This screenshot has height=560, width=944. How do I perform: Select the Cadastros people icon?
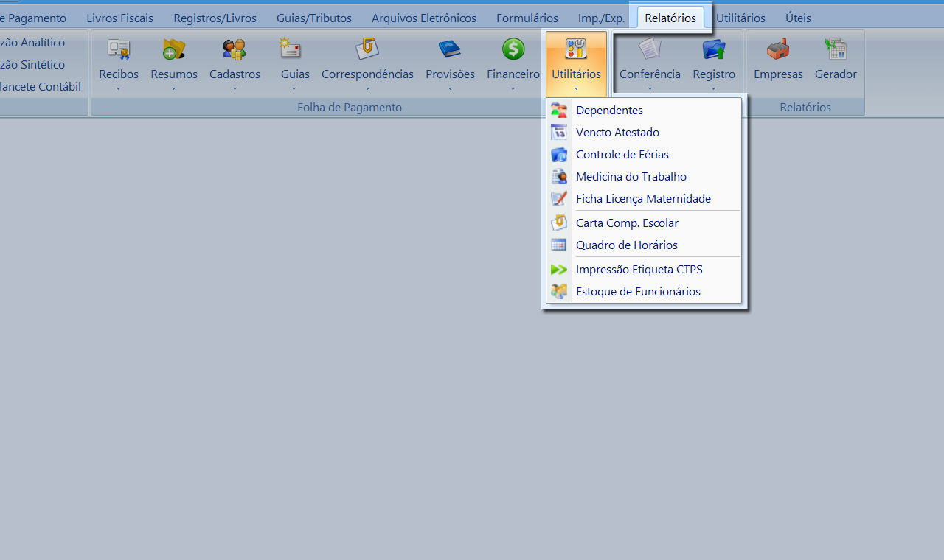(235, 50)
